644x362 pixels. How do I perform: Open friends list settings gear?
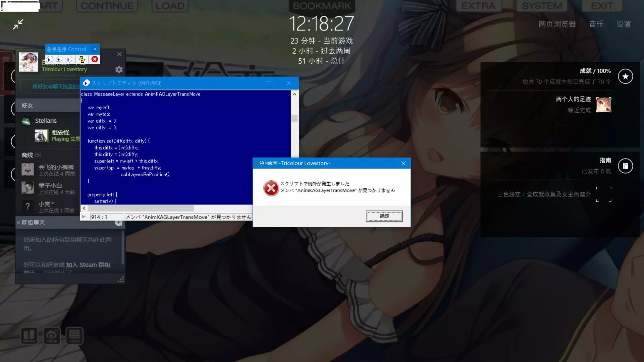pyautogui.click(x=119, y=69)
